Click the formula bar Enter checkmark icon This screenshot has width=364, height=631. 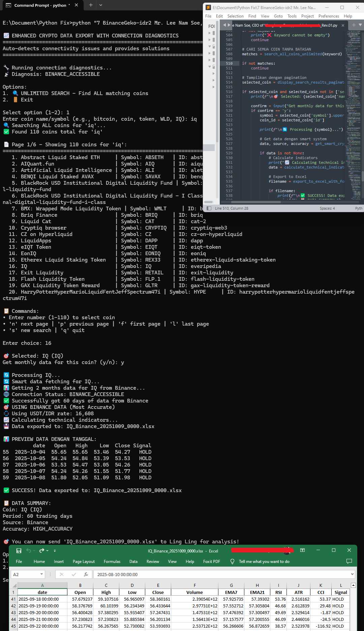[x=74, y=574]
